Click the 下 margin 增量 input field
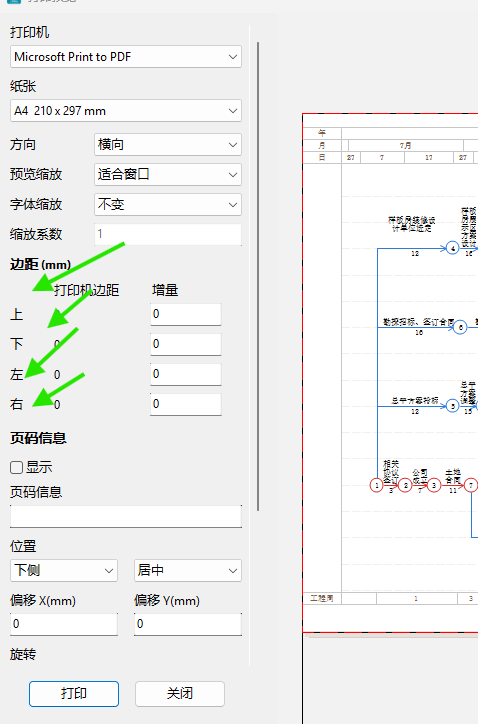The height and width of the screenshot is (724, 478). [186, 344]
